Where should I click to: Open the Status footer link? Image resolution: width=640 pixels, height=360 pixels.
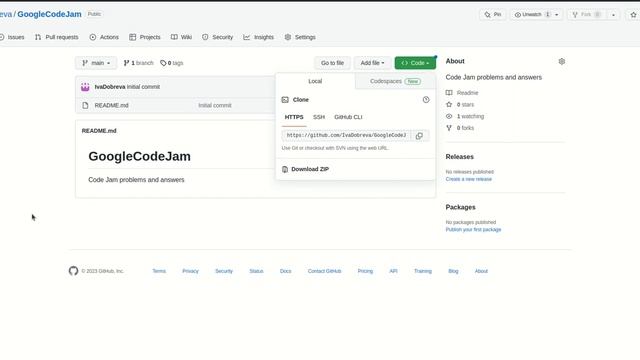[256, 271]
